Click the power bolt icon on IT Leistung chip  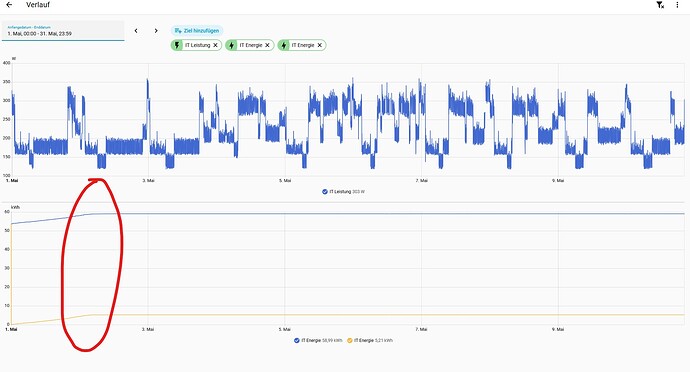coord(177,45)
